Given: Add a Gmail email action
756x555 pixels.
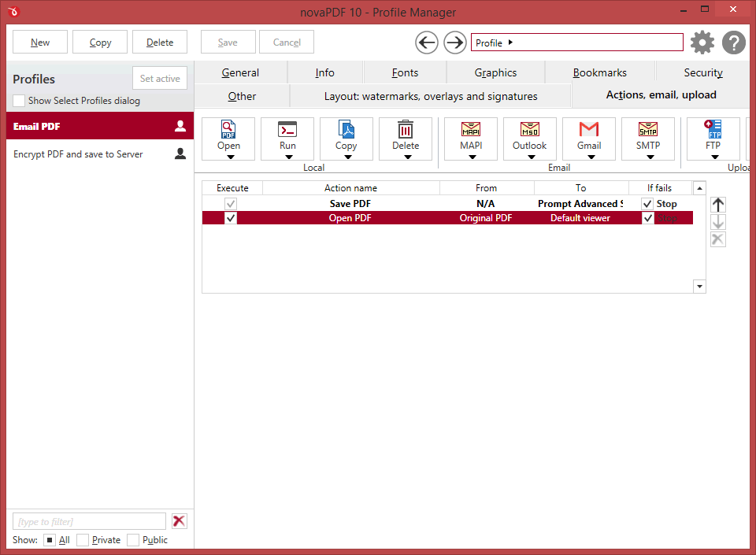Looking at the screenshot, I should 589,139.
